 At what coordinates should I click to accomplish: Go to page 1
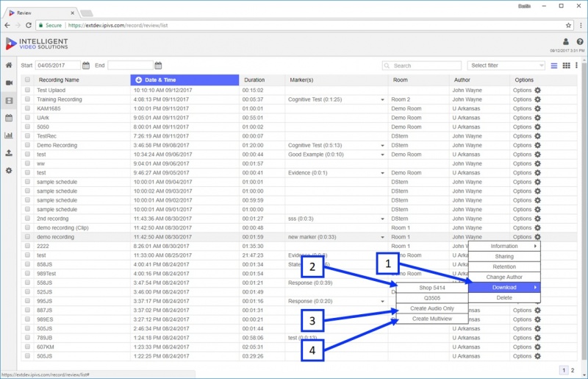pyautogui.click(x=564, y=370)
